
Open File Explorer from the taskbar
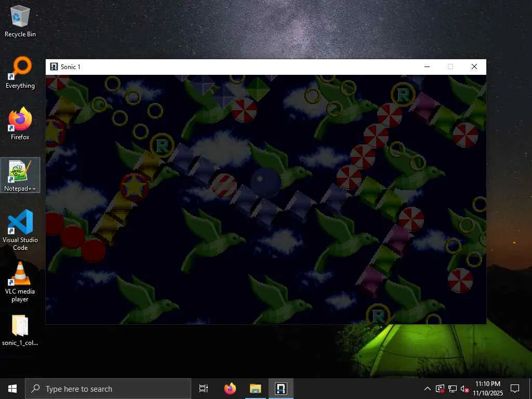click(256, 389)
